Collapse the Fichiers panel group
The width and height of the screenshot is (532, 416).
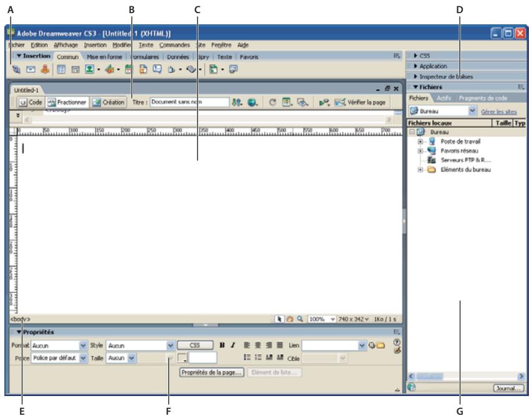(x=416, y=87)
